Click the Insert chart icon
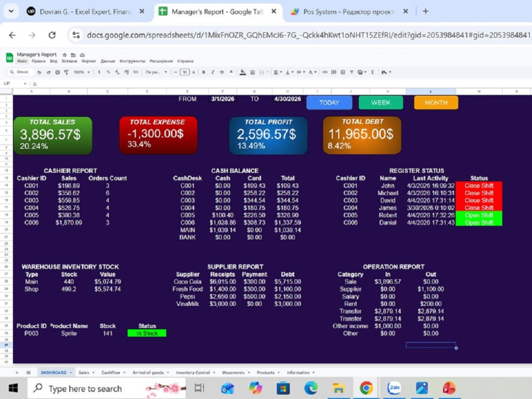This screenshot has width=532, height=399. [343, 72]
